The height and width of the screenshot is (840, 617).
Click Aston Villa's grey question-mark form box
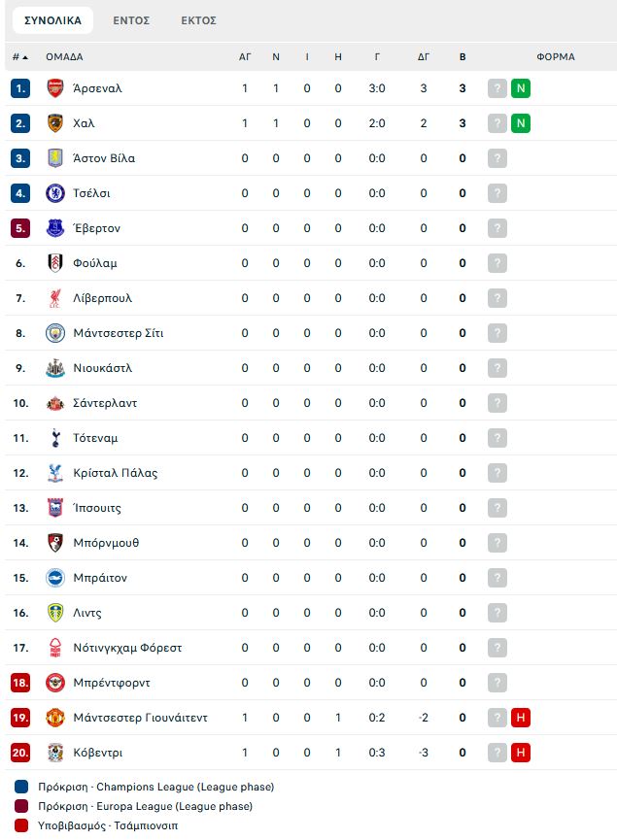pos(497,158)
